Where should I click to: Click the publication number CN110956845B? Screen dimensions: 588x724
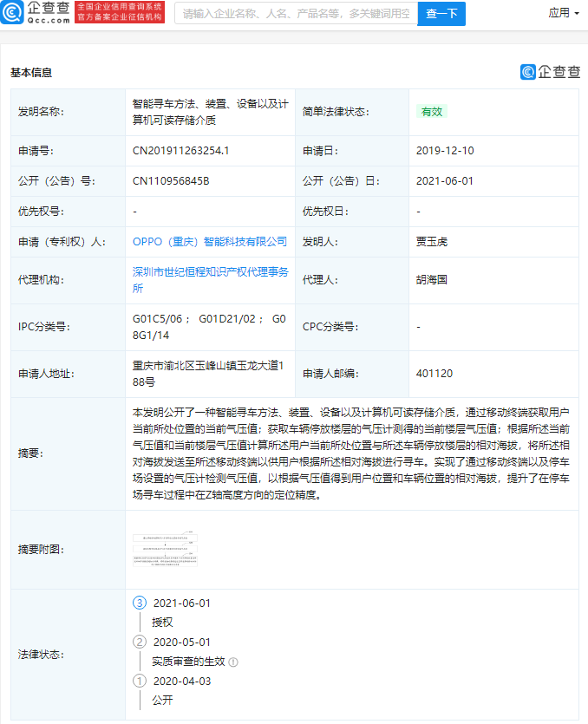tap(171, 180)
